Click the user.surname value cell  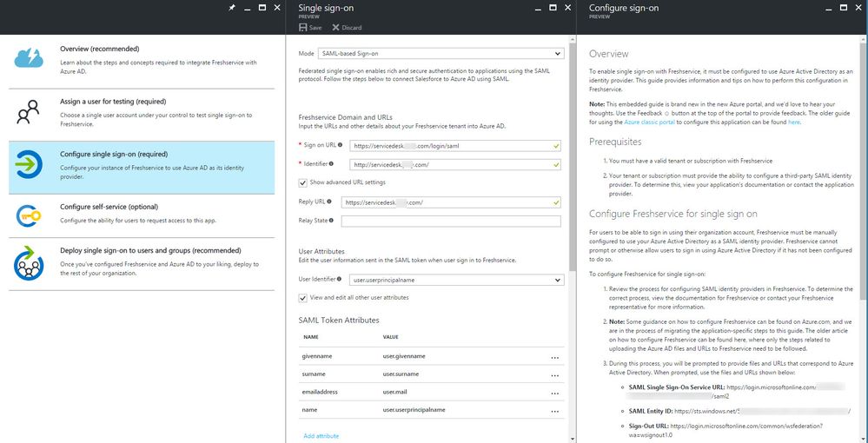click(401, 374)
